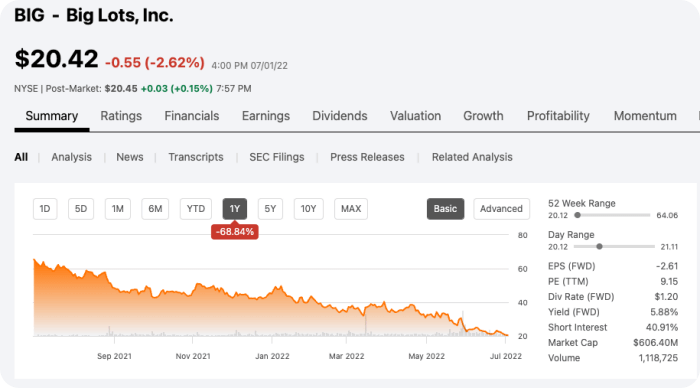Click the Jan 2022 axis label
This screenshot has width=700, height=388.
pyautogui.click(x=272, y=356)
